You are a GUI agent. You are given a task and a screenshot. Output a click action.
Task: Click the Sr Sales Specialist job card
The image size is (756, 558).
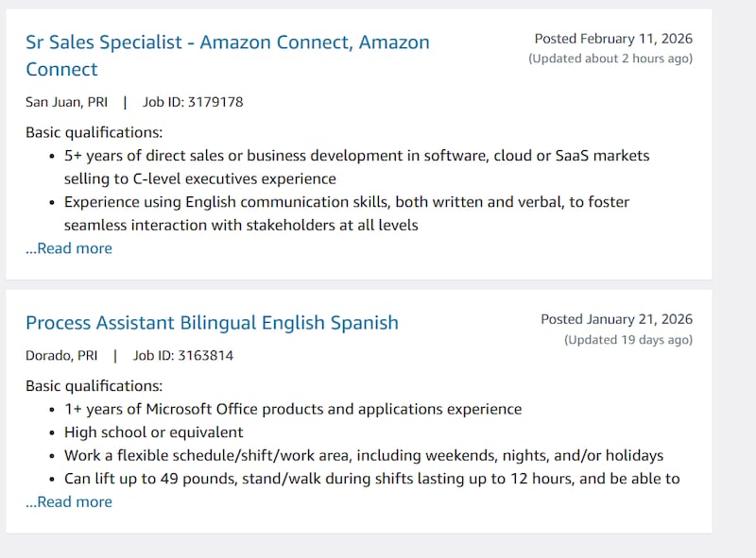(x=359, y=142)
